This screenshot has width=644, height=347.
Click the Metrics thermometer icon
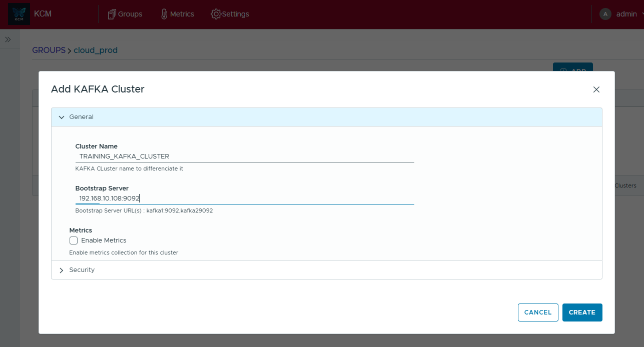coord(164,14)
